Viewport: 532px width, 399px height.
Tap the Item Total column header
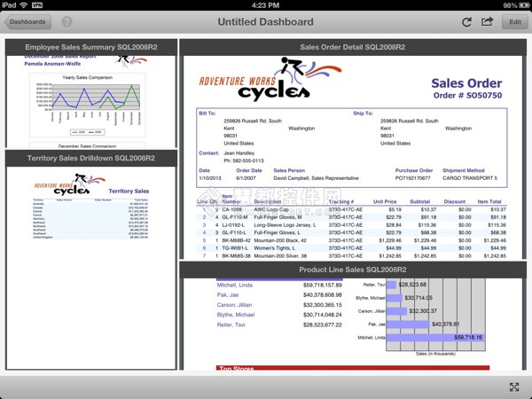pyautogui.click(x=489, y=201)
